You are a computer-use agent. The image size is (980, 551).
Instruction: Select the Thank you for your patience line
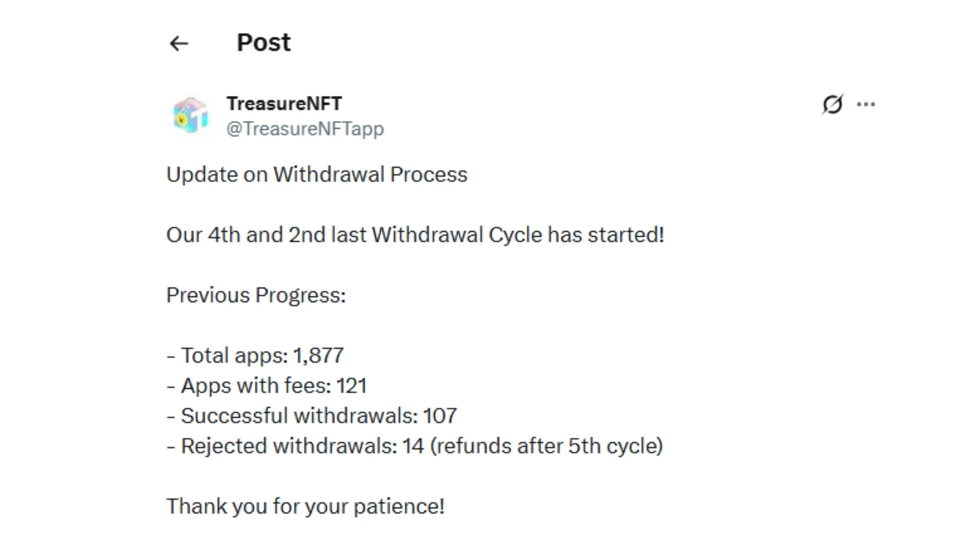(x=305, y=506)
